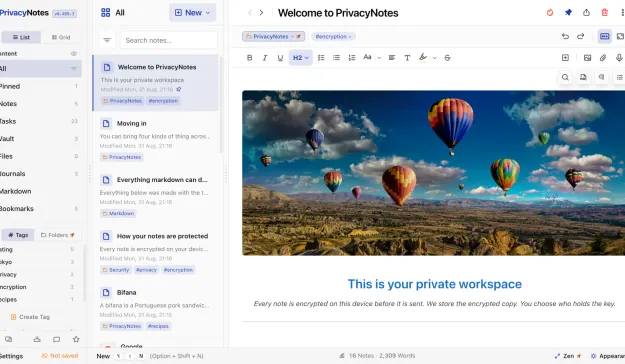This screenshot has height=364, width=625.
Task: Insert an image into the note
Action: point(587,58)
